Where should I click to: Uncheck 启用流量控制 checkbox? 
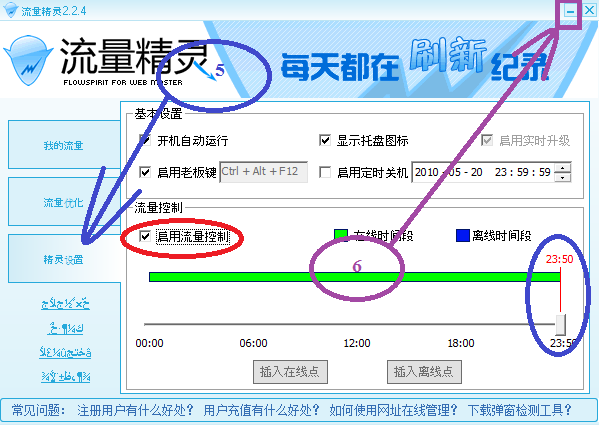(x=145, y=236)
